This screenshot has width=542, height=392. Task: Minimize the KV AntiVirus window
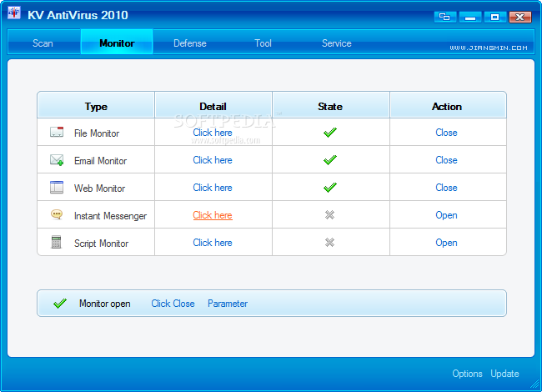click(470, 17)
